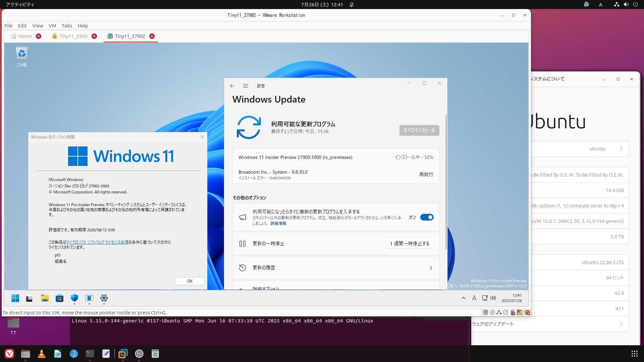The height and width of the screenshot is (362, 644).
Task: Open the File menu in VMware
Action: tap(8, 26)
